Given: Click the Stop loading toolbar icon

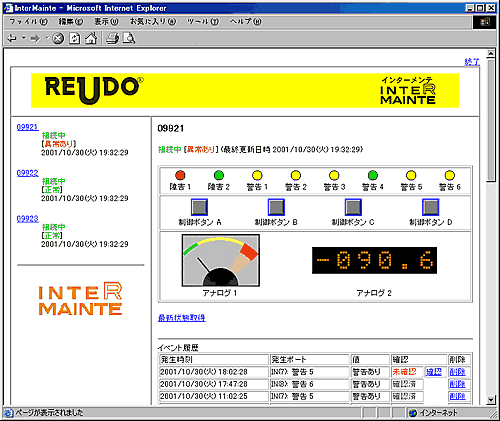Looking at the screenshot, I should coord(58,39).
